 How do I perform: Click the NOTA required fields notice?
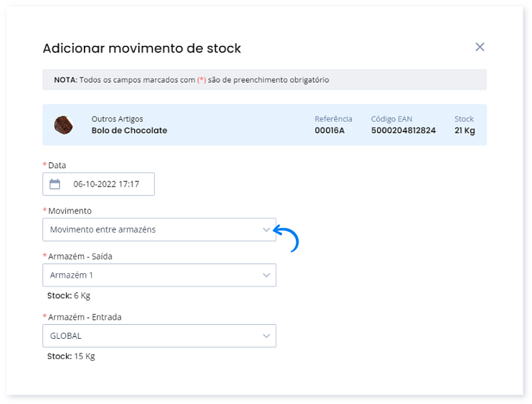192,80
